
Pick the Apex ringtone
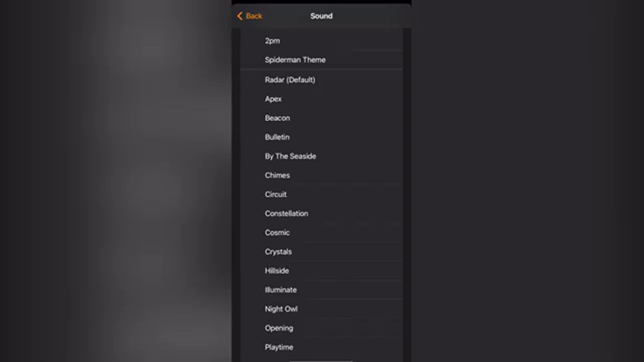pyautogui.click(x=321, y=99)
